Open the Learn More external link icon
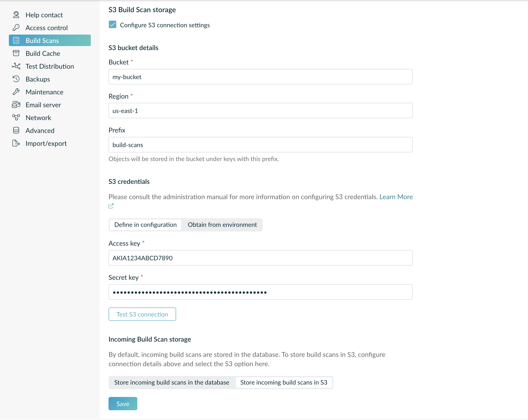Viewport: 528px width, 420px height. pos(111,206)
